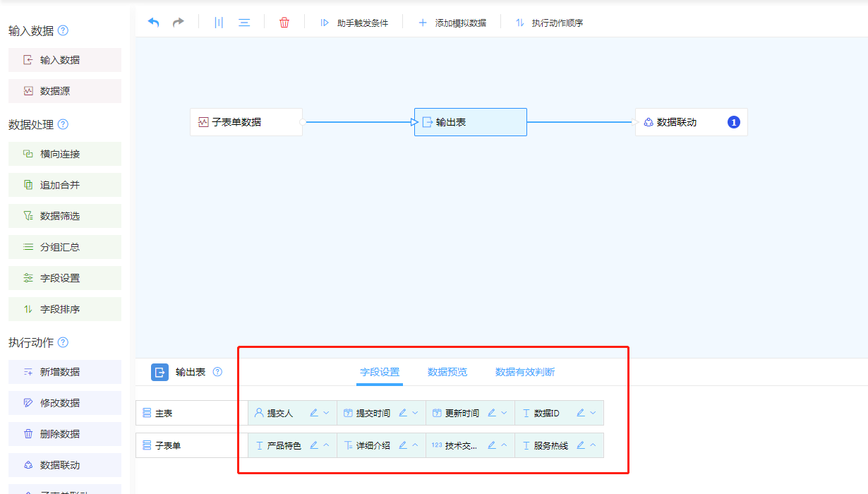Click the vertical align toolbar icon

pos(219,23)
